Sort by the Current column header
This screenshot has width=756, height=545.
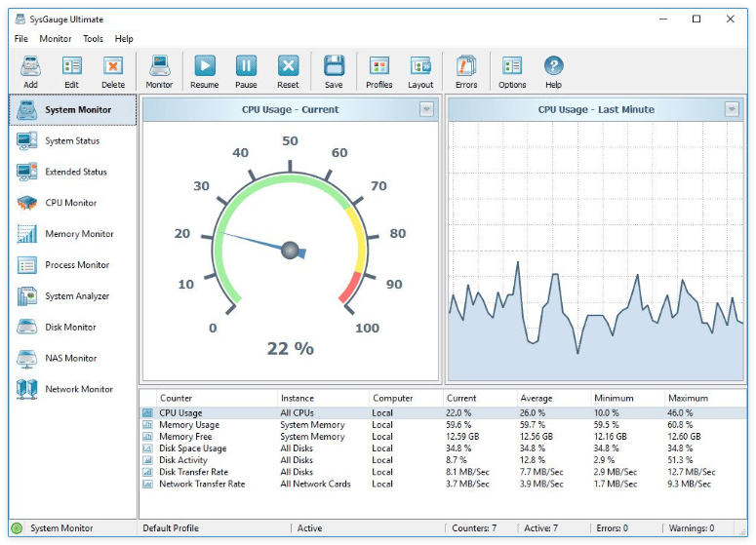(x=480, y=398)
